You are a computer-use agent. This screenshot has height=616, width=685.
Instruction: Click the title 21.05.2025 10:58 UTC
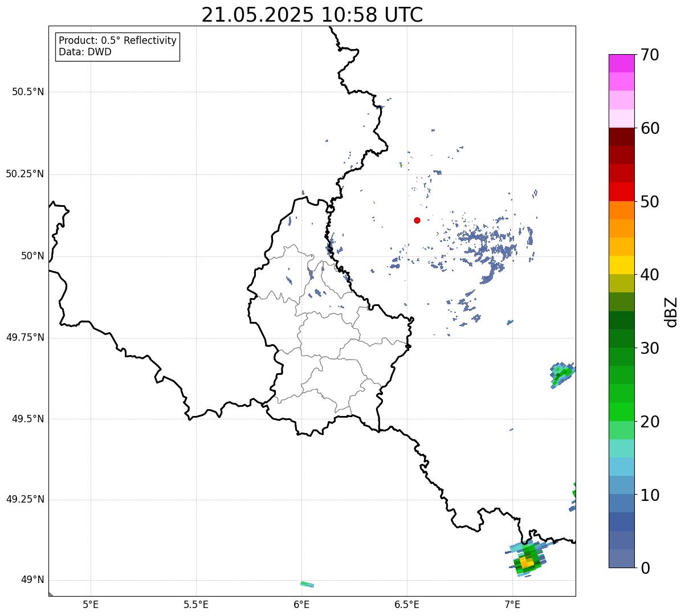[312, 15]
